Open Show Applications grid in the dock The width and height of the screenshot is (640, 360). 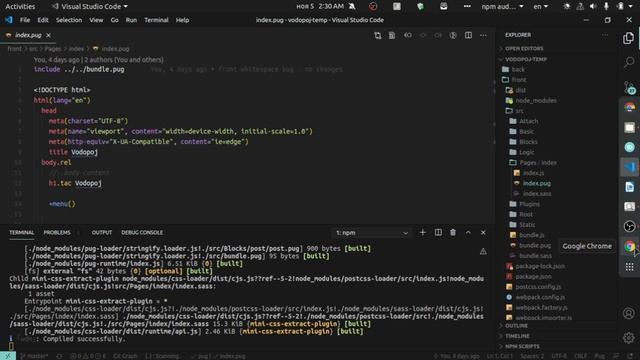tap(629, 267)
